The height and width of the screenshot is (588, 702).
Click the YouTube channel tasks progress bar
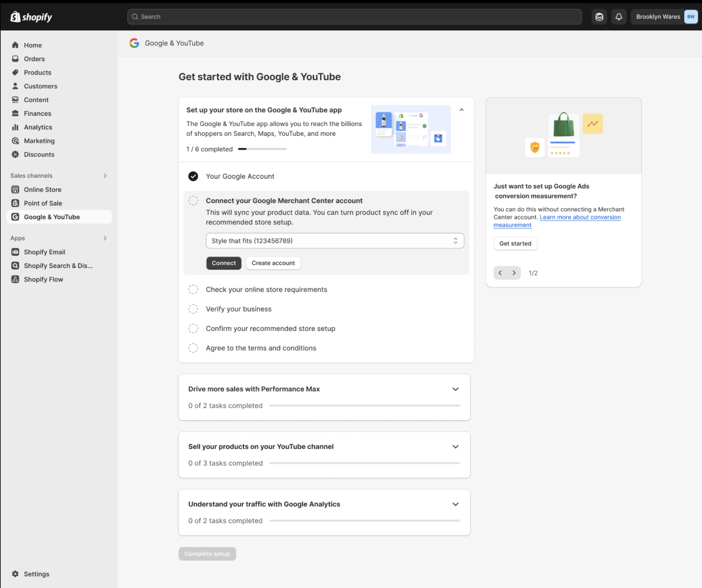click(x=365, y=463)
